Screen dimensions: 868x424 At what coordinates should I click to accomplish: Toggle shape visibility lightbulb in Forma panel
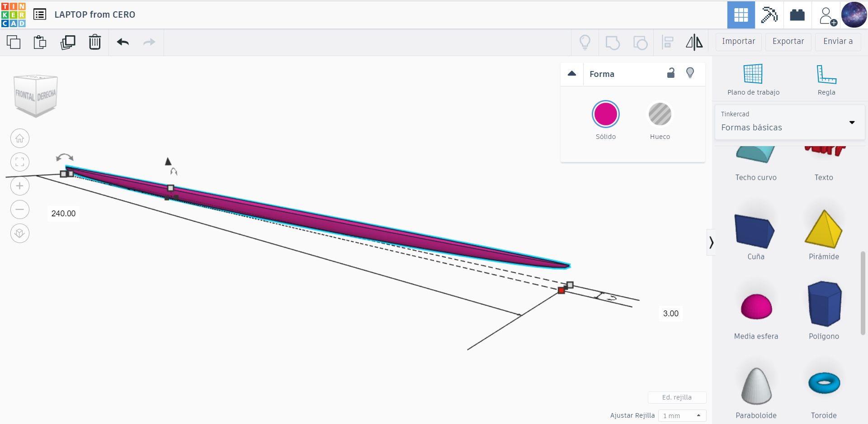(x=690, y=73)
